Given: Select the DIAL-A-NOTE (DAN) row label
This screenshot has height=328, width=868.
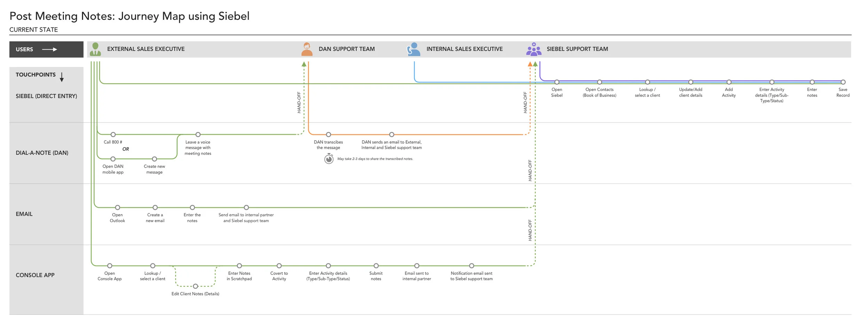Looking at the screenshot, I should click(42, 153).
